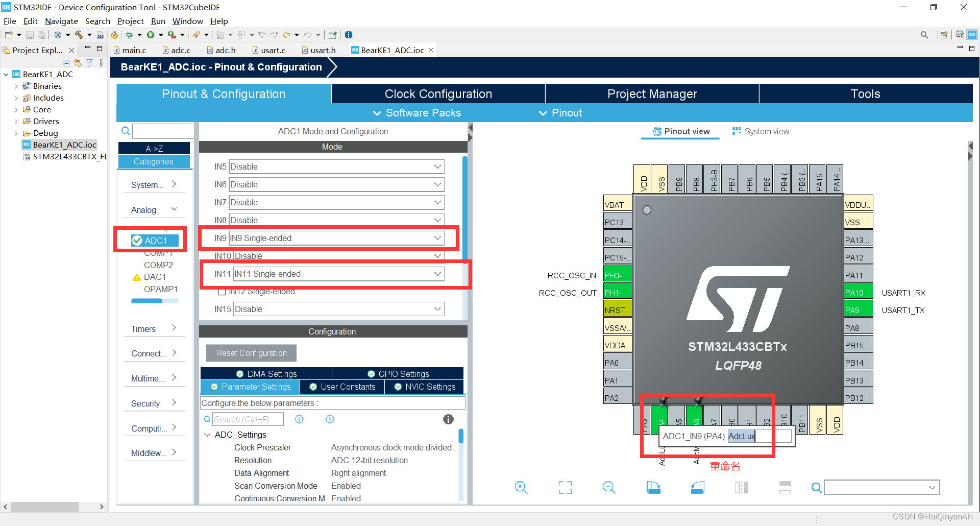Click the Reset Configuration button
Image resolution: width=980 pixels, height=526 pixels.
(251, 353)
